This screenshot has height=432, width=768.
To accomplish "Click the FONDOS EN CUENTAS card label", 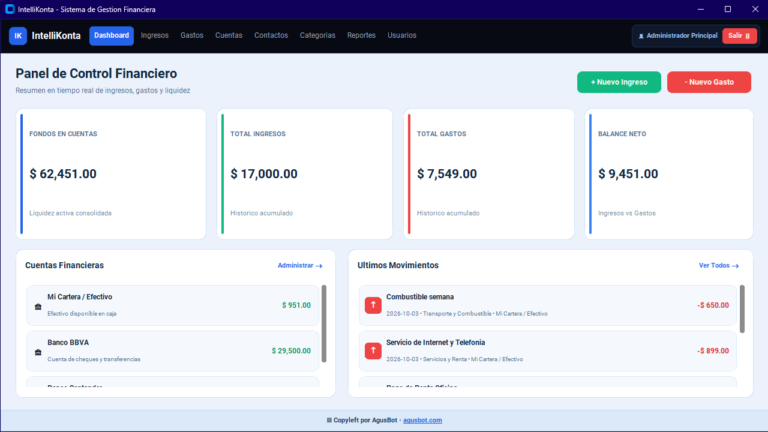I will click(63, 134).
